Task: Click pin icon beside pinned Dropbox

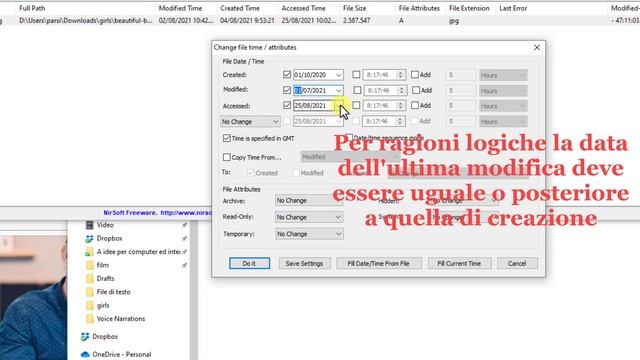Action: [184, 238]
